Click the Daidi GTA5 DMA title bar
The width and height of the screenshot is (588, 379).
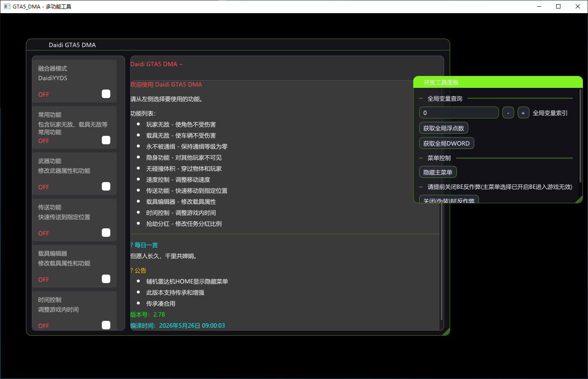[x=238, y=45]
